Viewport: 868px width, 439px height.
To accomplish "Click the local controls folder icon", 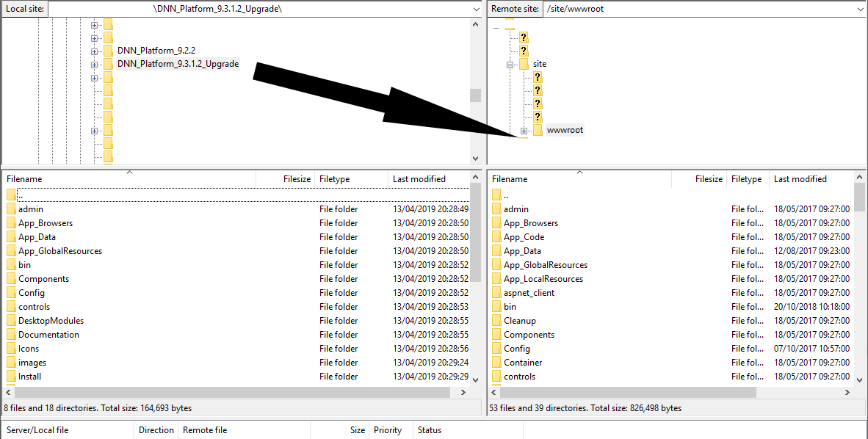I will 11,307.
